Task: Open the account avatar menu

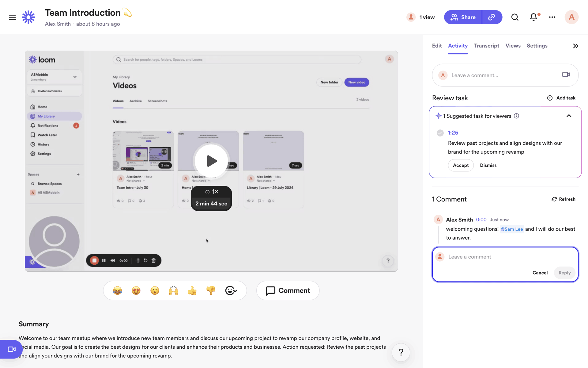Action: [571, 17]
